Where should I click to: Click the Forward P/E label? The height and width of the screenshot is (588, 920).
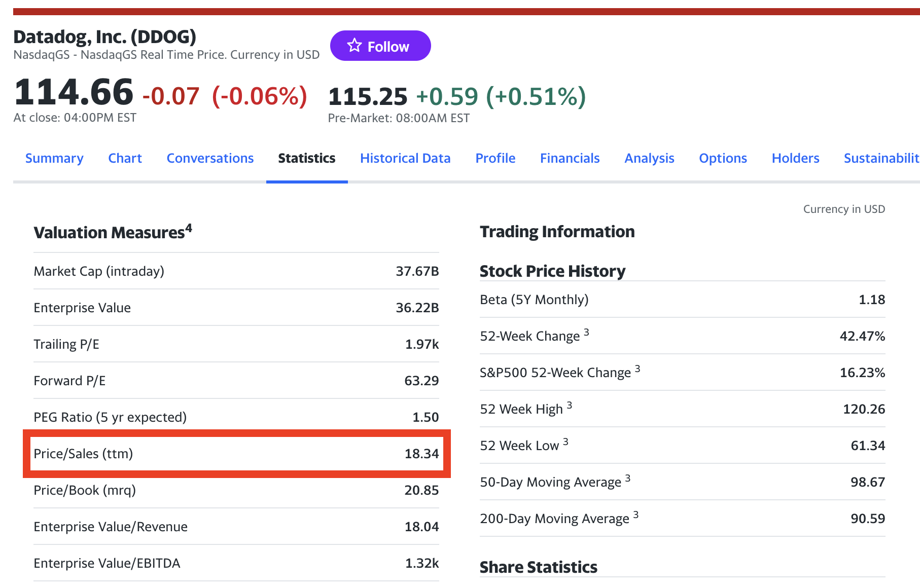click(69, 381)
